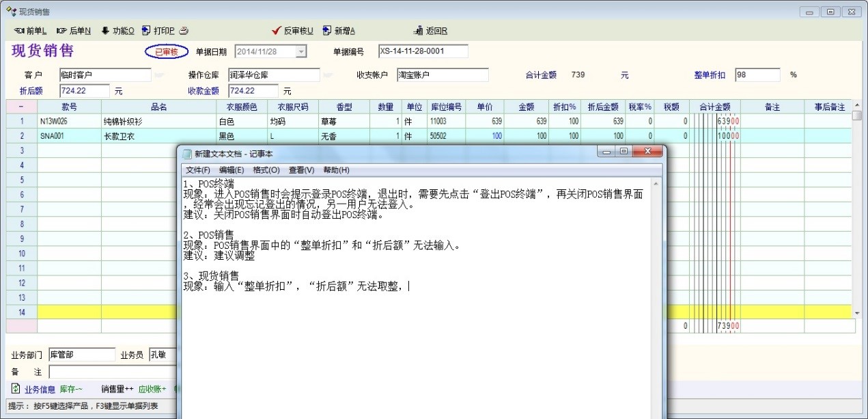This screenshot has width=868, height=419.
Task: Click the 打印 print button
Action: 158,31
